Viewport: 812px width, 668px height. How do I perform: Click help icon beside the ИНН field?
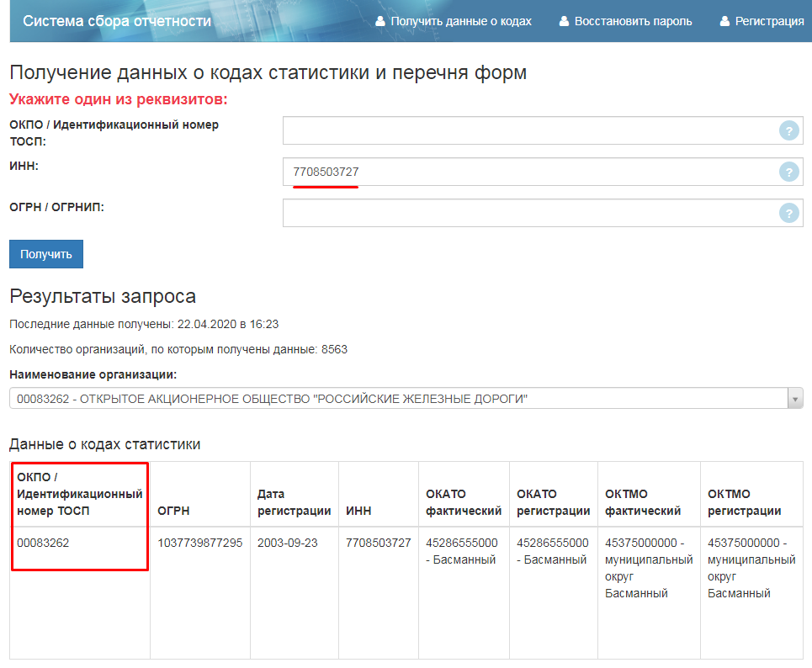[788, 172]
